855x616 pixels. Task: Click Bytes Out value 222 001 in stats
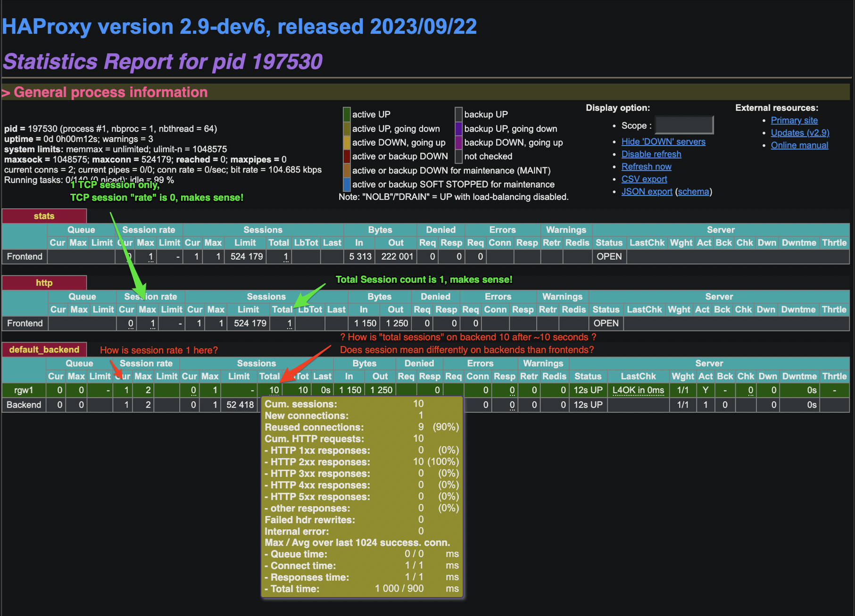coord(397,256)
